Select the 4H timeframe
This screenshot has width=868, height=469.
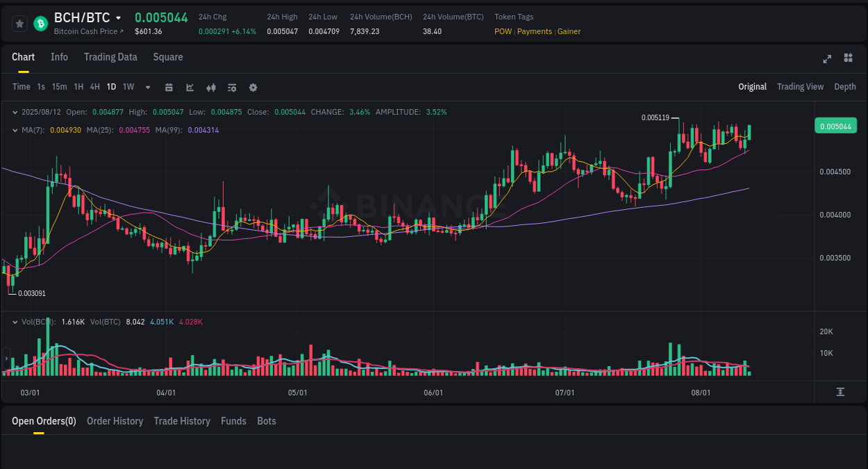(94, 87)
